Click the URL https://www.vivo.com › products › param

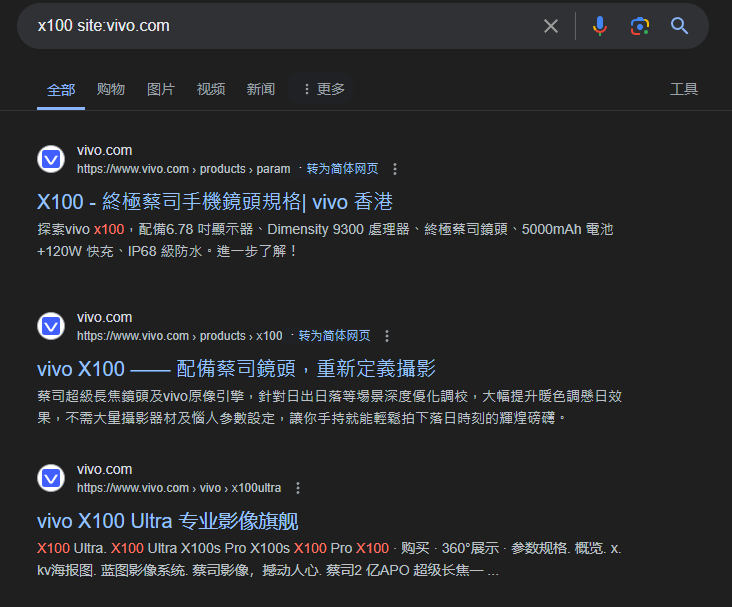click(x=183, y=169)
